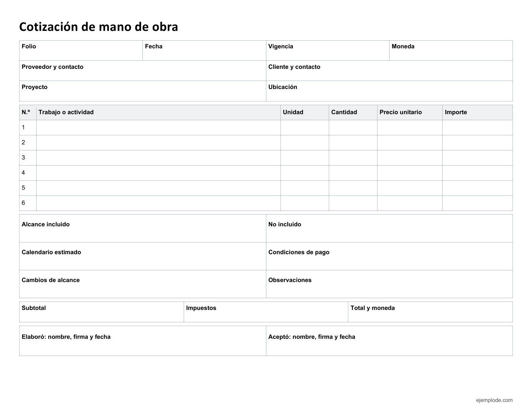Select row number 4 in the activity table

pyautogui.click(x=24, y=173)
